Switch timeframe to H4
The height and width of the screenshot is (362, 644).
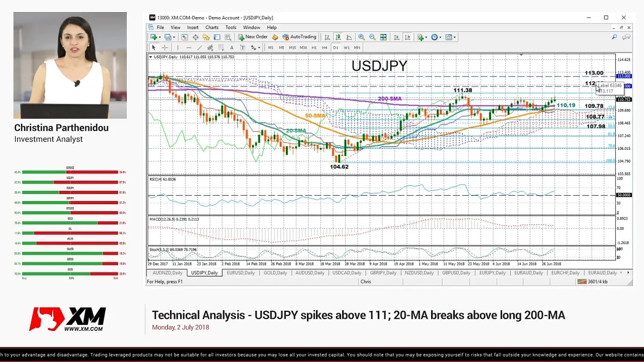click(x=325, y=48)
